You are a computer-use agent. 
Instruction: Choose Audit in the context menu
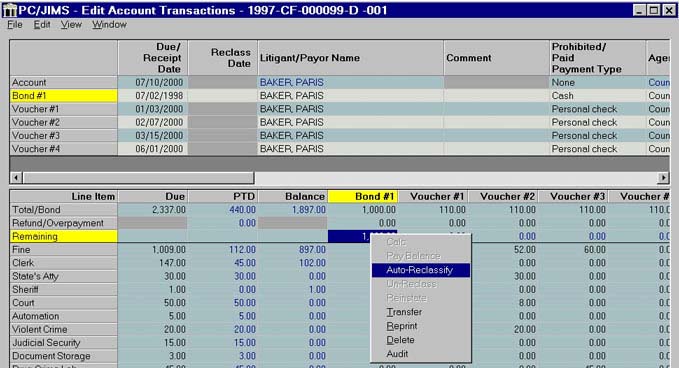tap(420, 354)
